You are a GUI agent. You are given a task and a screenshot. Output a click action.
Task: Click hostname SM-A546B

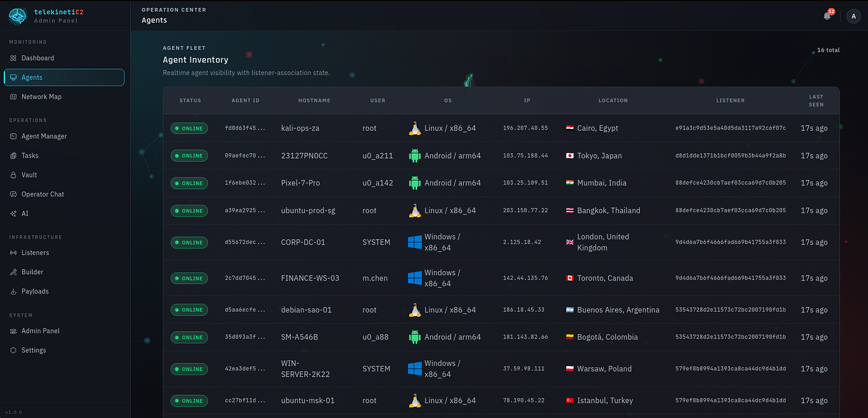299,337
